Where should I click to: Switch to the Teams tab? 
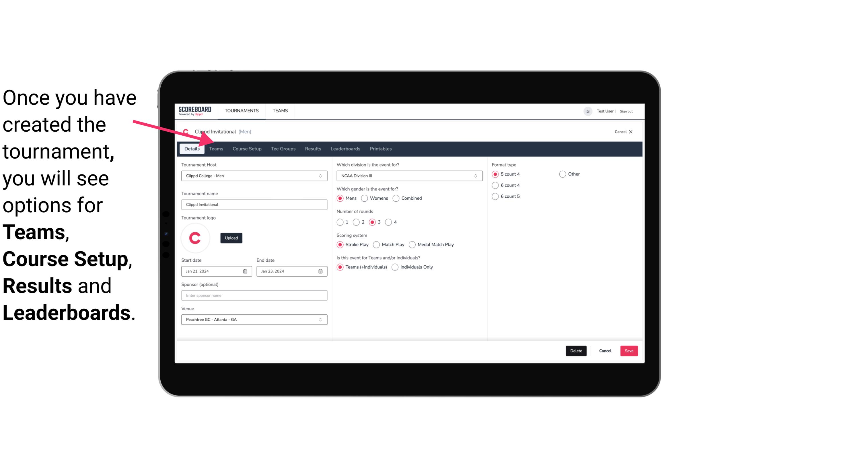[x=216, y=148]
